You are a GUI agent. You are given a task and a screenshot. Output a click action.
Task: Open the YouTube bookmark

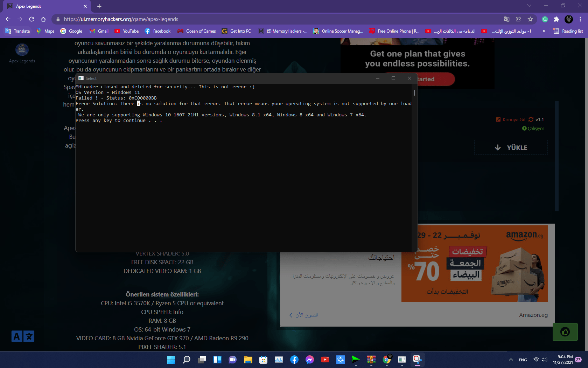tap(127, 31)
